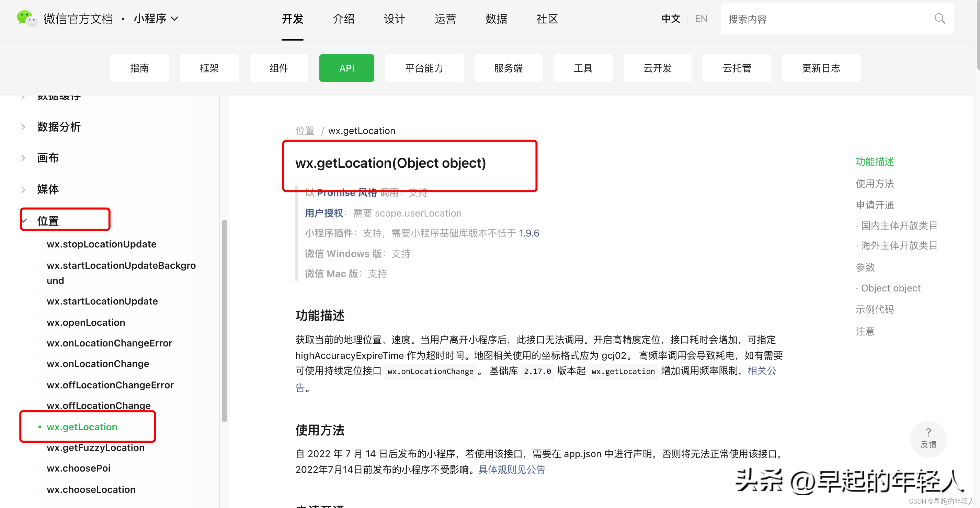Open the feedback question-mark button
This screenshot has width=980, height=508.
tap(928, 438)
